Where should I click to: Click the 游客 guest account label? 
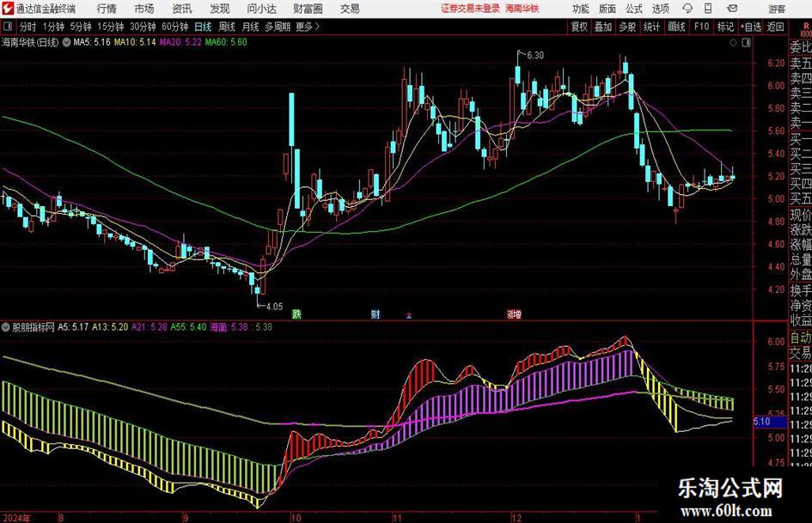tap(777, 9)
